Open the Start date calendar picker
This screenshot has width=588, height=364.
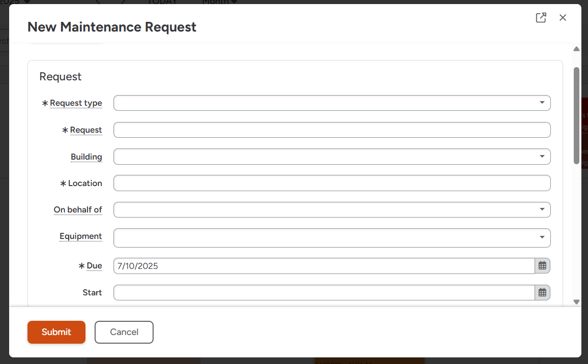(x=542, y=292)
